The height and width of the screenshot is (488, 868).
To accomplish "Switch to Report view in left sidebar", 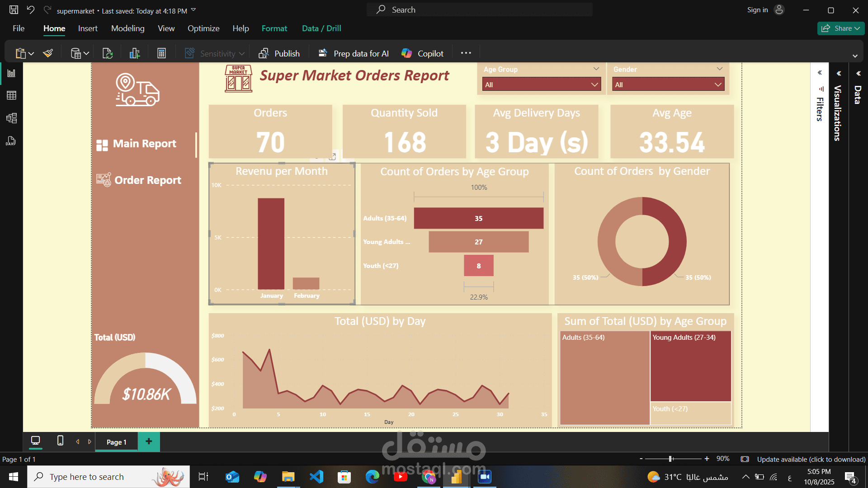I will click(x=11, y=73).
